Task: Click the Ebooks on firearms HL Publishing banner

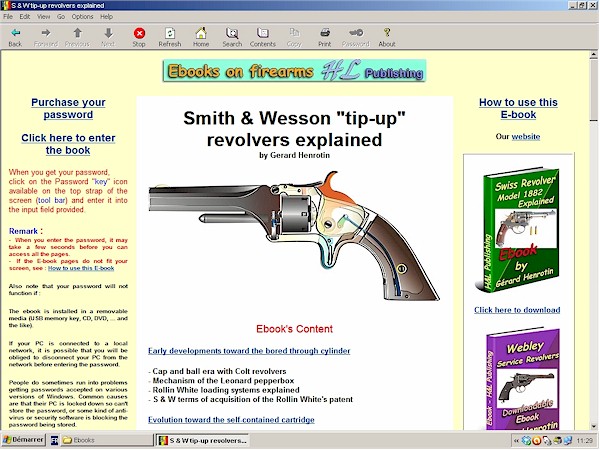Action: (x=294, y=71)
